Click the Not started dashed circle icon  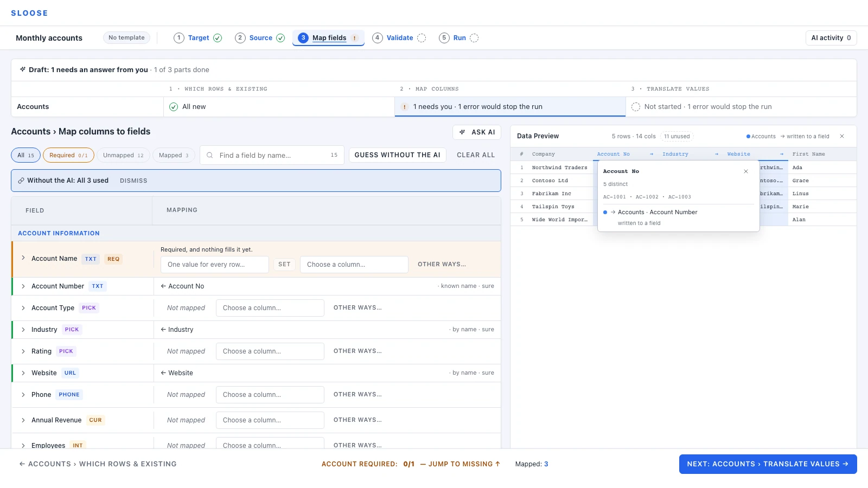pyautogui.click(x=636, y=107)
